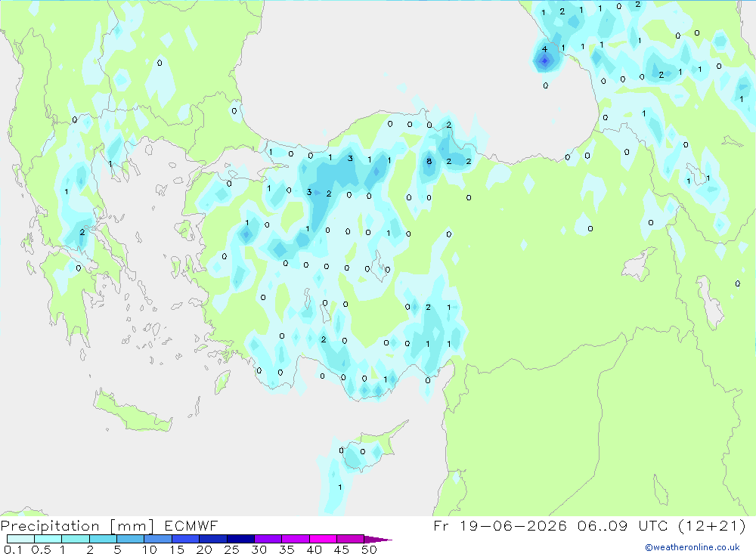Select the 2–5 mm legend color box

coord(103,539)
